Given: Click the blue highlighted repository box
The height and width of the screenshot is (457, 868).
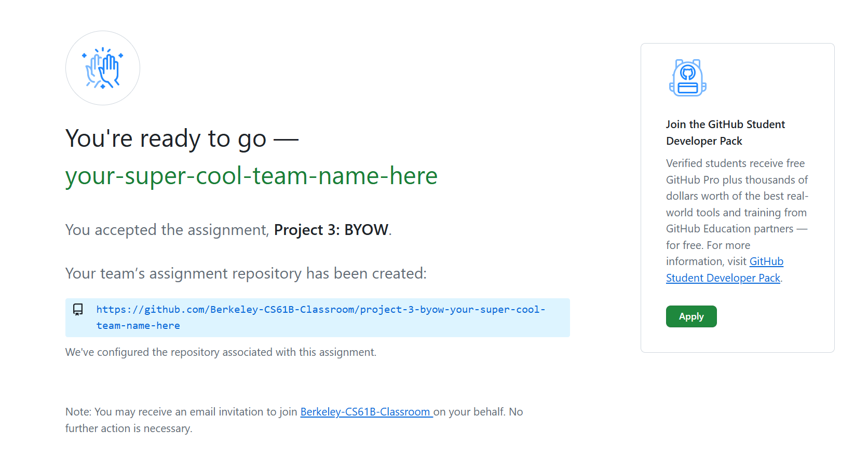Looking at the screenshot, I should [x=317, y=317].
